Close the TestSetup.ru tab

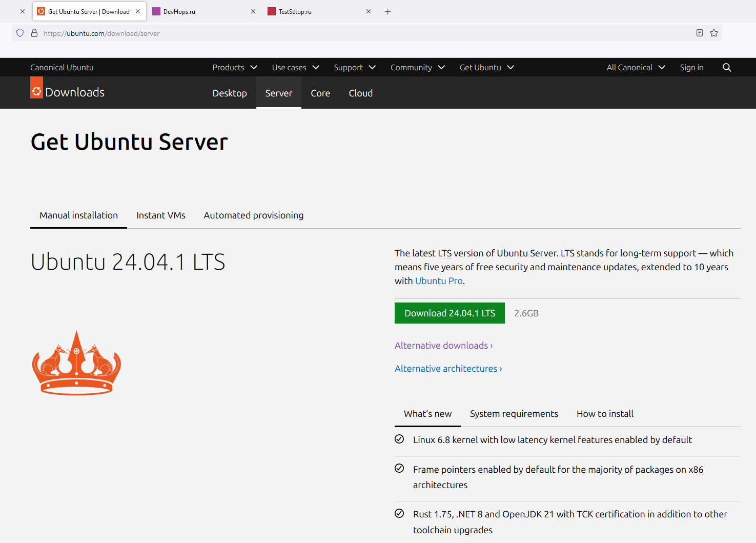pyautogui.click(x=369, y=11)
